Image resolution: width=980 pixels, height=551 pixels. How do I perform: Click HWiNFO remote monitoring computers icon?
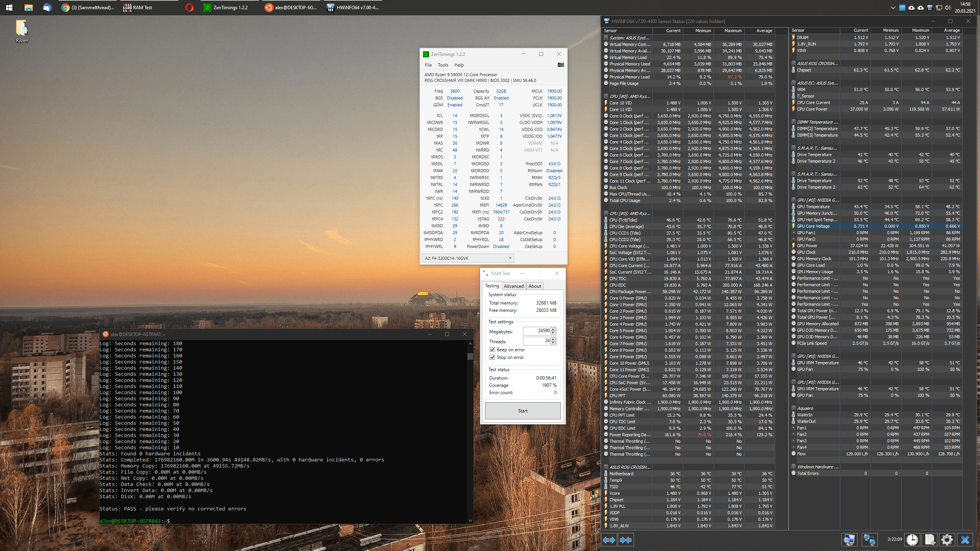pyautogui.click(x=869, y=540)
